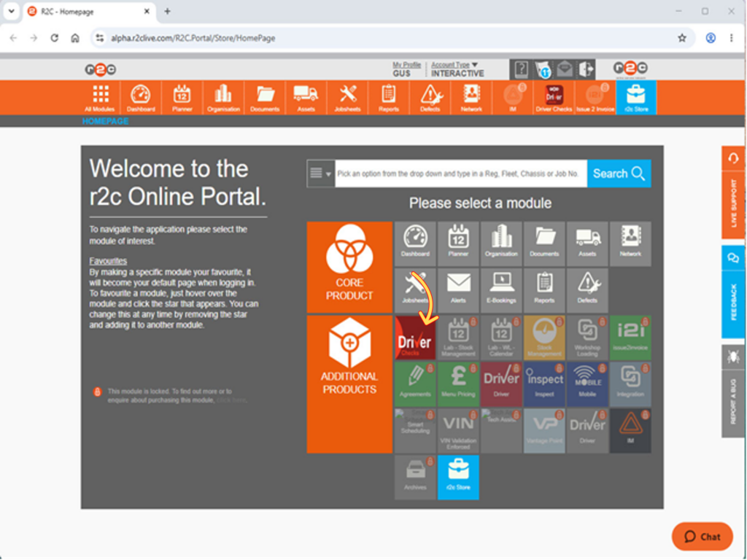Open the red Driver Checks module tile
This screenshot has height=560, width=747.
[x=415, y=337]
